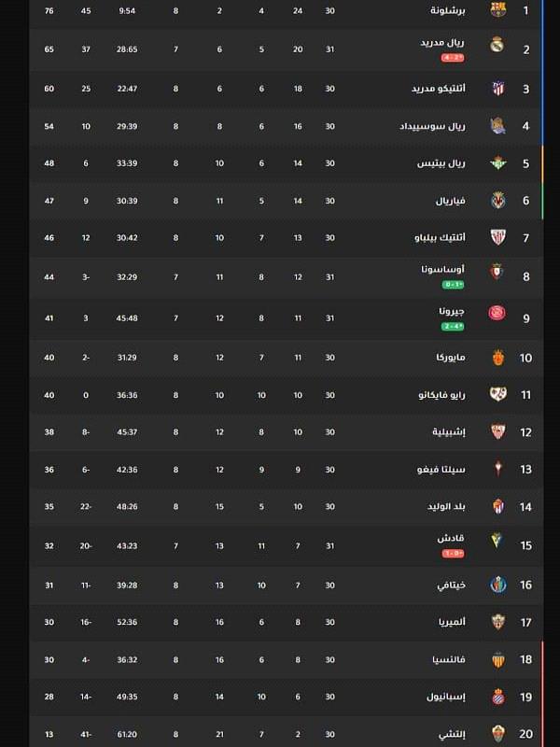Click the Real Madrid club crest
Viewport: 560px width, 747px height.
[x=497, y=44]
